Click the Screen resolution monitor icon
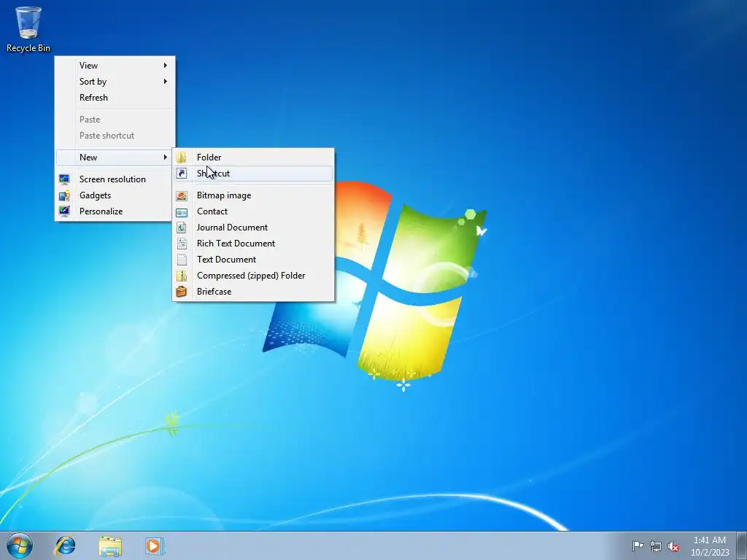This screenshot has height=560, width=747. 64,179
